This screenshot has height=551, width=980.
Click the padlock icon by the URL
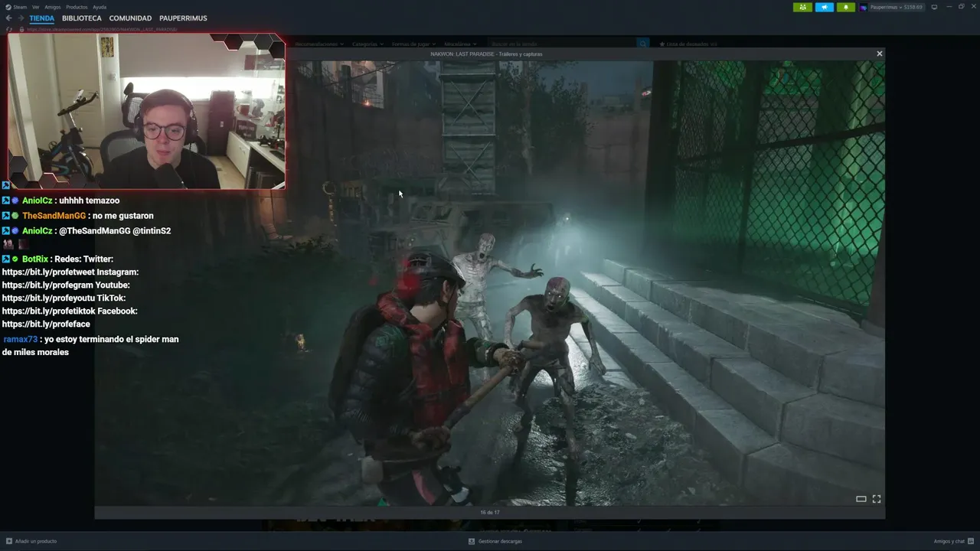23,29
